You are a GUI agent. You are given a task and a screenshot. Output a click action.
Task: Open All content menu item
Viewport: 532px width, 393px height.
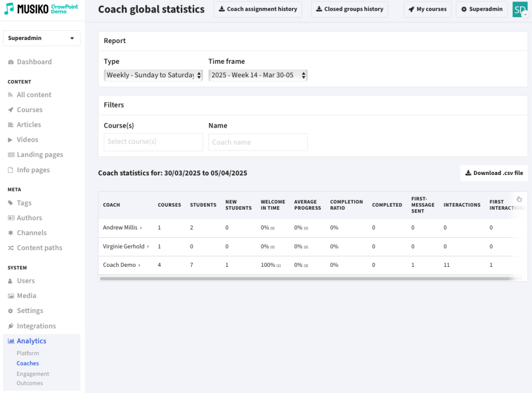[34, 95]
